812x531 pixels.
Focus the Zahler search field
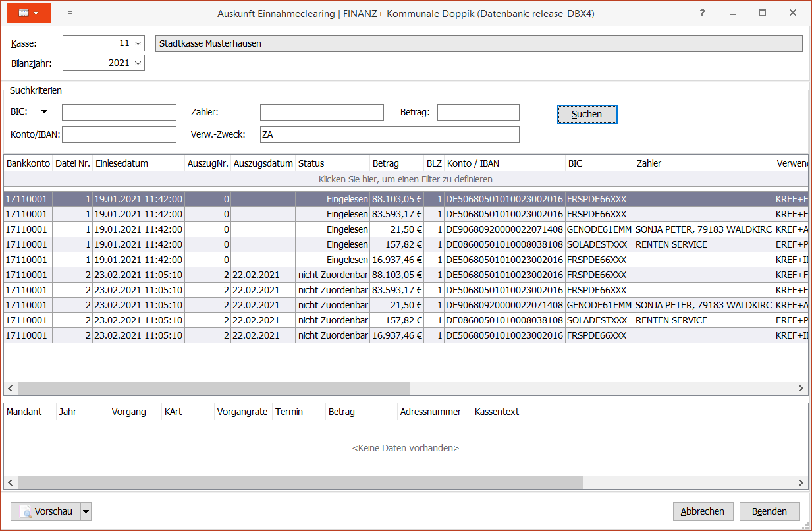(322, 112)
